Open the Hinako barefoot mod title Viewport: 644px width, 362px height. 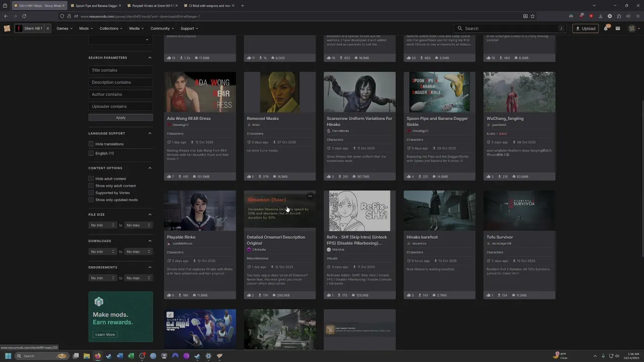[x=422, y=237]
